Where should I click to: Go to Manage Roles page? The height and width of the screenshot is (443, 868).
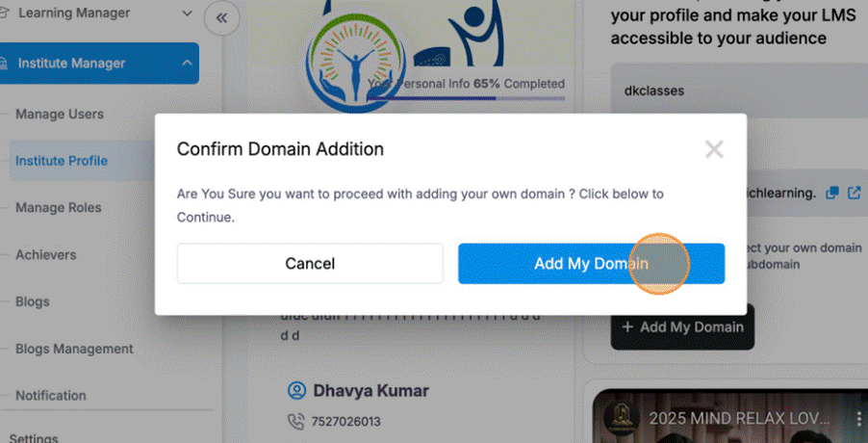(x=58, y=208)
